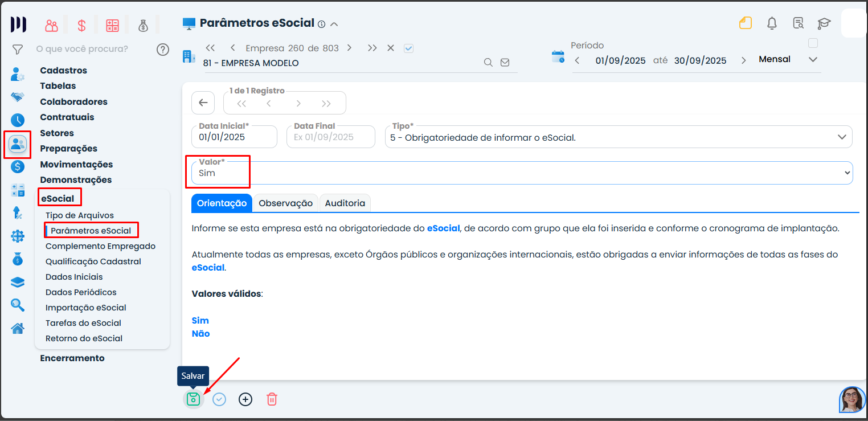The width and height of the screenshot is (868, 421).
Task: Select the Orientação tab
Action: pos(222,203)
